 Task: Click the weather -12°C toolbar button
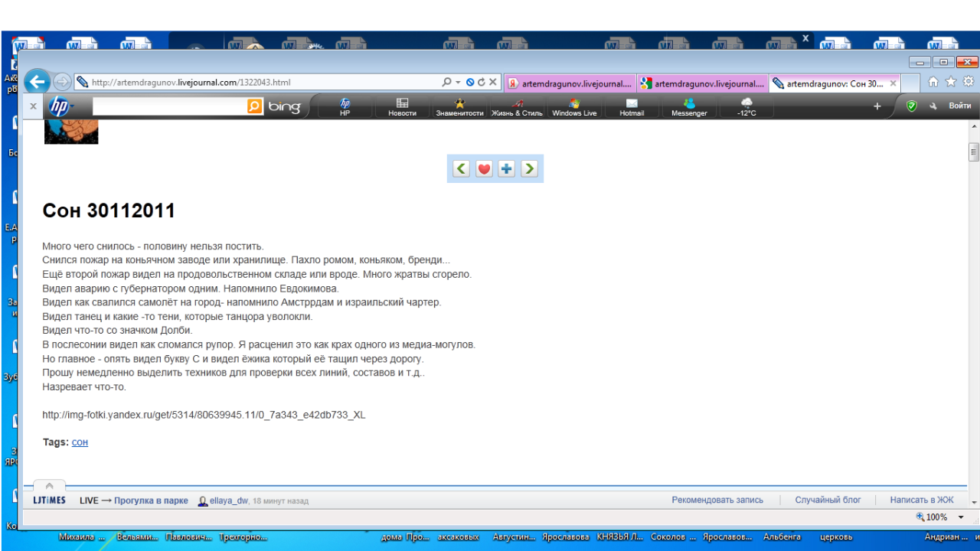[746, 107]
